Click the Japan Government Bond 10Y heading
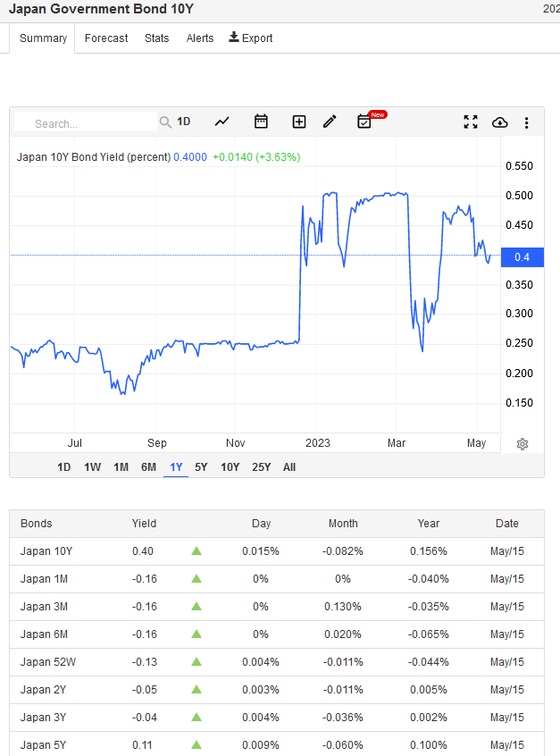Screen dimensions: 560x756 pyautogui.click(x=101, y=9)
